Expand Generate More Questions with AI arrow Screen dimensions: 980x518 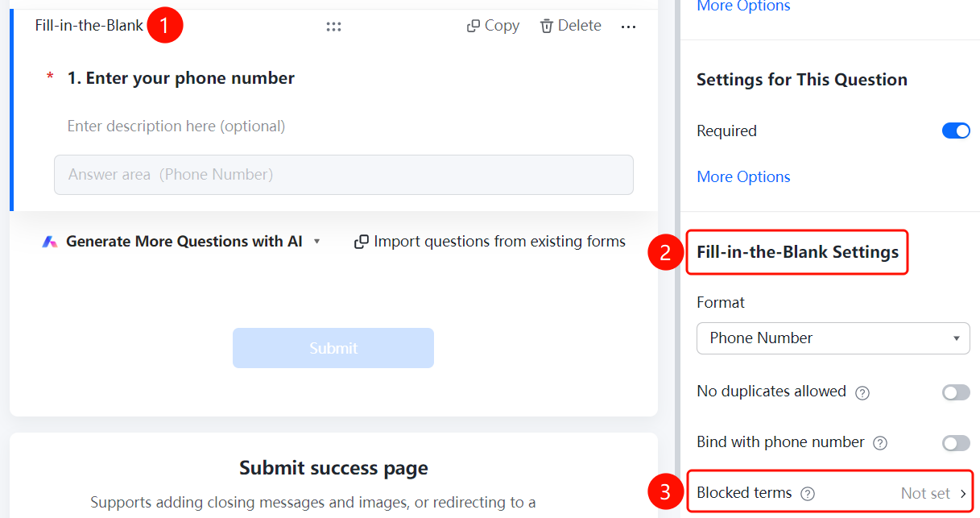pyautogui.click(x=316, y=242)
